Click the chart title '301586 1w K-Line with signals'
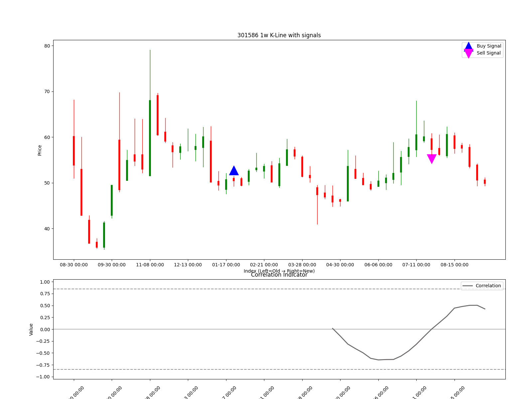Screen dimensions: 532x399 point(279,35)
